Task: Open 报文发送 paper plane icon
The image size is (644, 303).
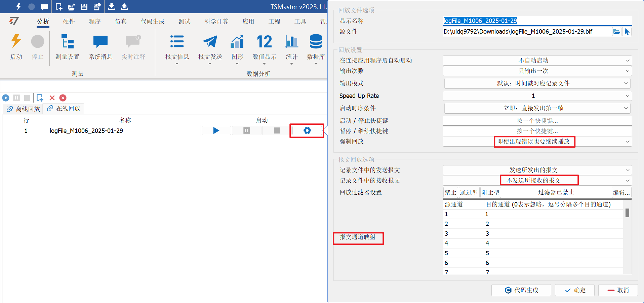Action: (x=210, y=41)
